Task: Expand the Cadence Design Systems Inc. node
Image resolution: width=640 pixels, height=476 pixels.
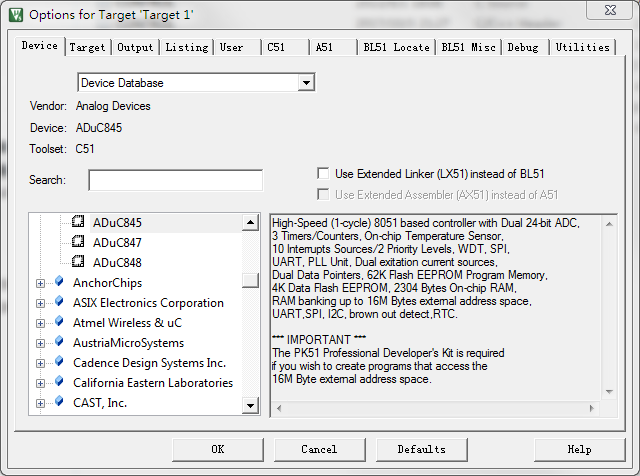Action: point(40,363)
